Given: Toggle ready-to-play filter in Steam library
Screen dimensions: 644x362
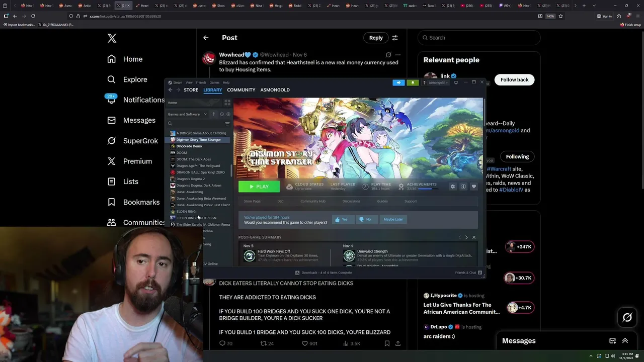Looking at the screenshot, I should [228, 114].
